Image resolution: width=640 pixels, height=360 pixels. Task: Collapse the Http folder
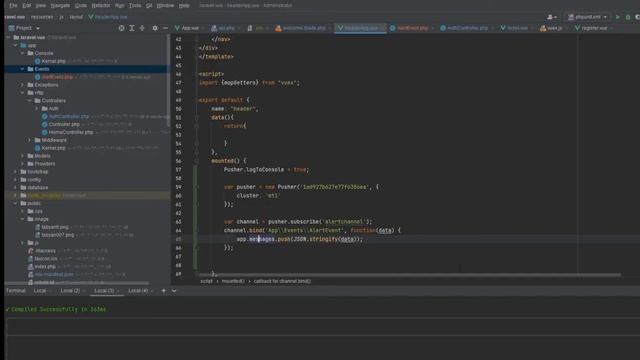[x=22, y=93]
